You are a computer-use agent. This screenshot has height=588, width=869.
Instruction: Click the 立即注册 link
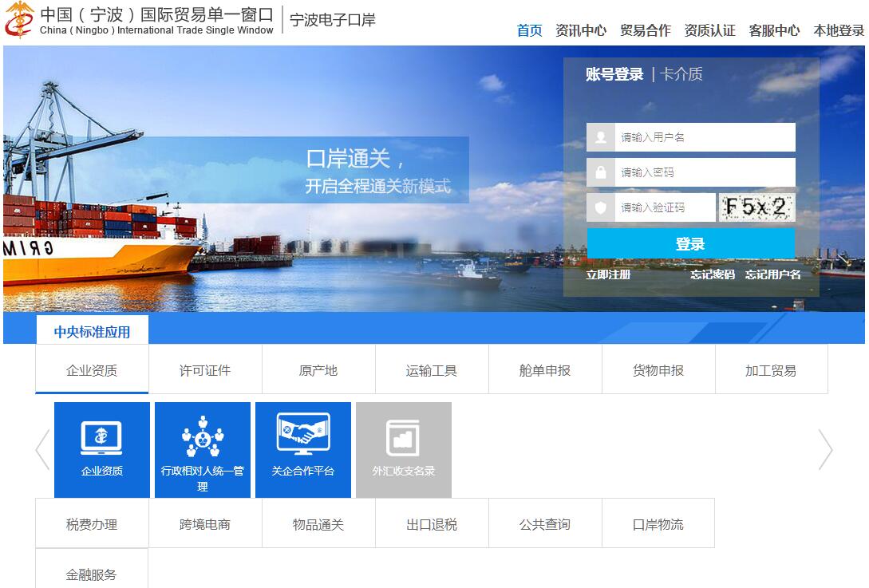(608, 274)
